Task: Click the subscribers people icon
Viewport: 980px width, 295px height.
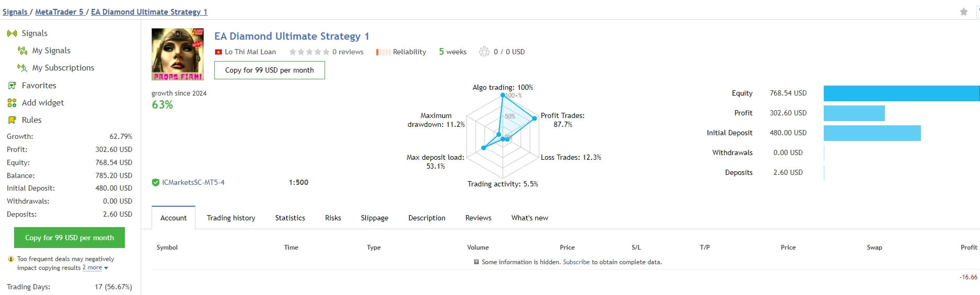Action: [x=485, y=52]
